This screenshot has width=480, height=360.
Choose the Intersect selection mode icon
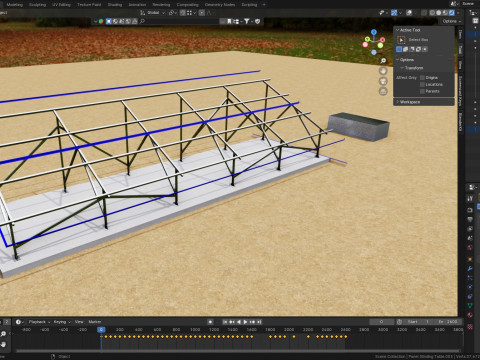[425, 49]
